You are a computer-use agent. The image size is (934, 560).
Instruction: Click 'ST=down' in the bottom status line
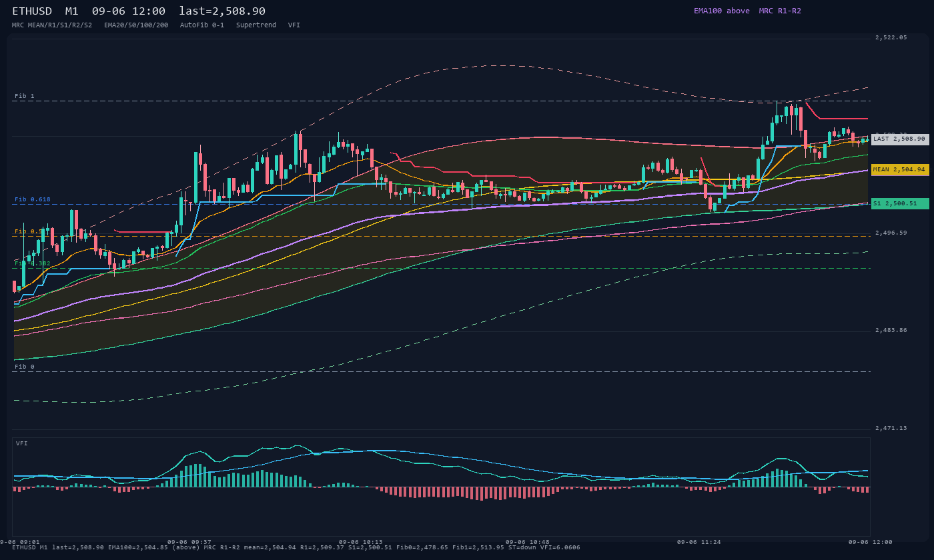[x=522, y=547]
